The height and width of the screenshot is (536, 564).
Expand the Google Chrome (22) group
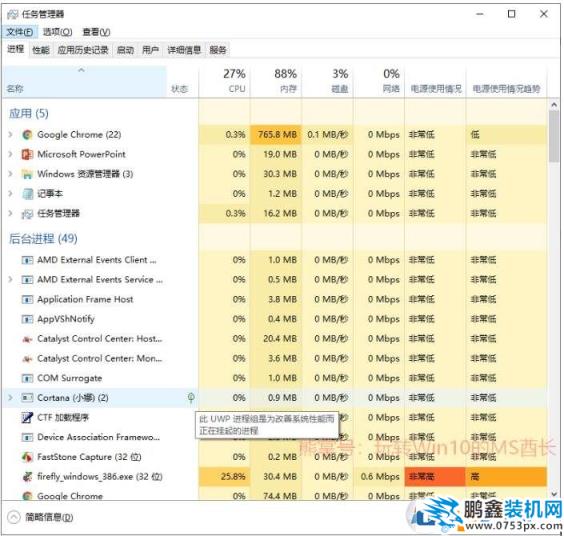click(x=10, y=135)
